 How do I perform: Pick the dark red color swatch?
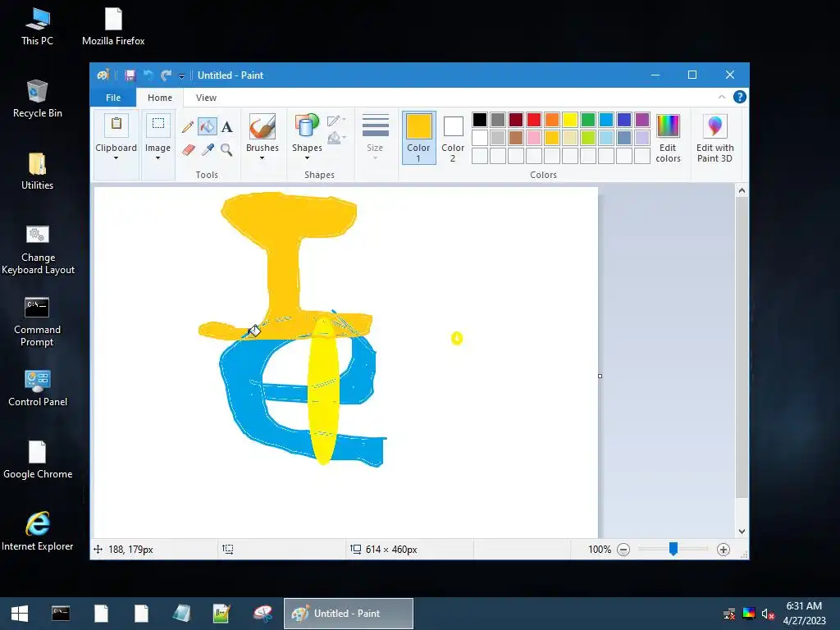(x=516, y=120)
